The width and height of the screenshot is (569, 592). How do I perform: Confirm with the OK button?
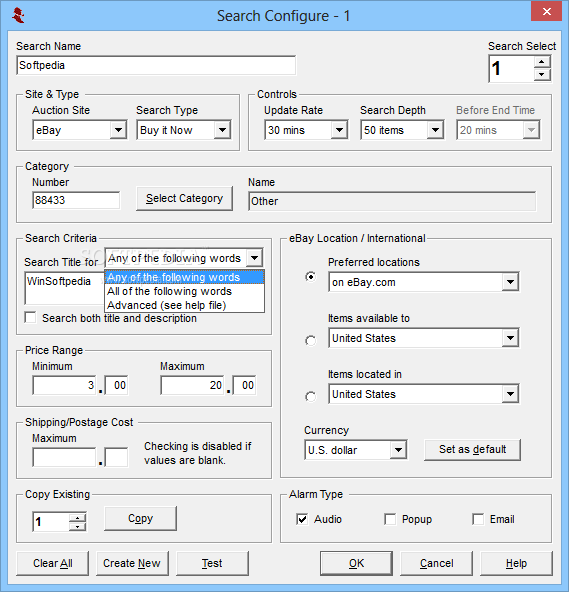(356, 563)
